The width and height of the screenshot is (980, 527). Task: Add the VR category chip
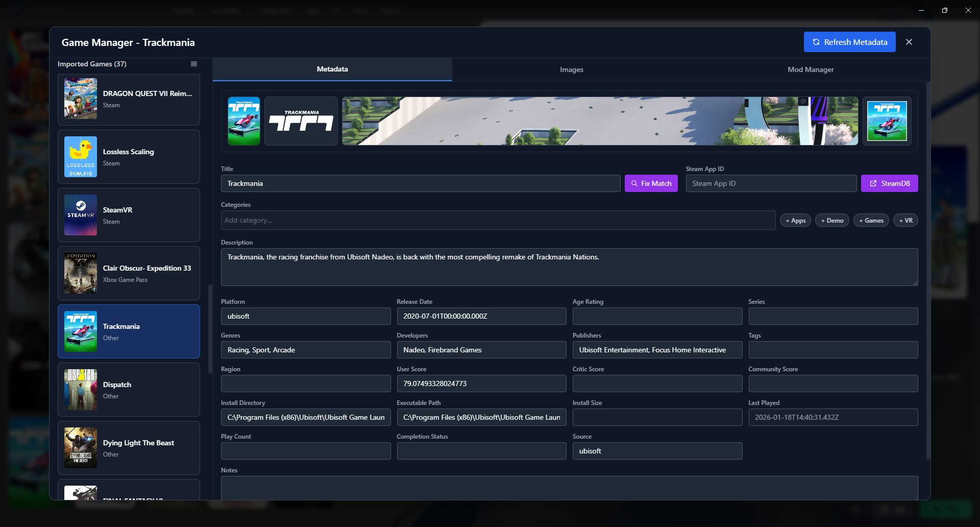point(905,220)
